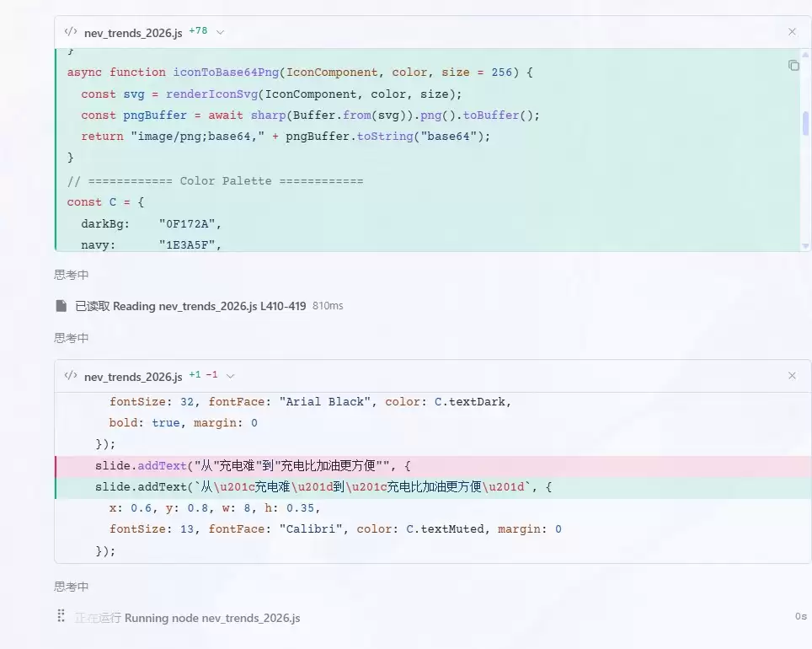Click the 思考中 label below the Reading entry
Image resolution: width=812 pixels, height=649 pixels.
pyautogui.click(x=72, y=338)
